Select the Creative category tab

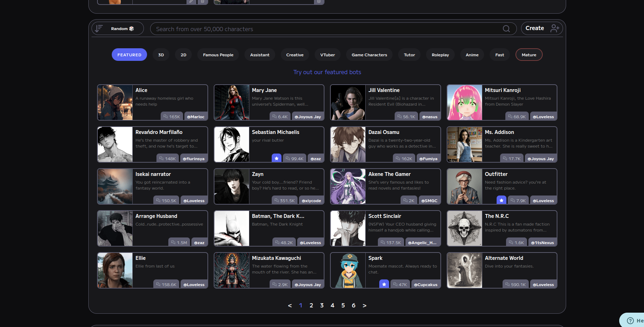(x=295, y=55)
